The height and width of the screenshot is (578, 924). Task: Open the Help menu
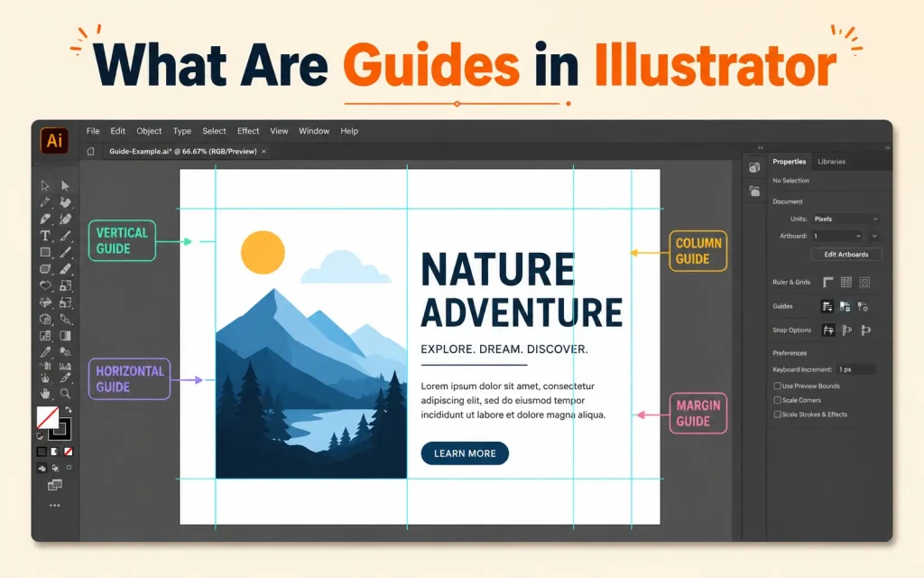coord(349,131)
